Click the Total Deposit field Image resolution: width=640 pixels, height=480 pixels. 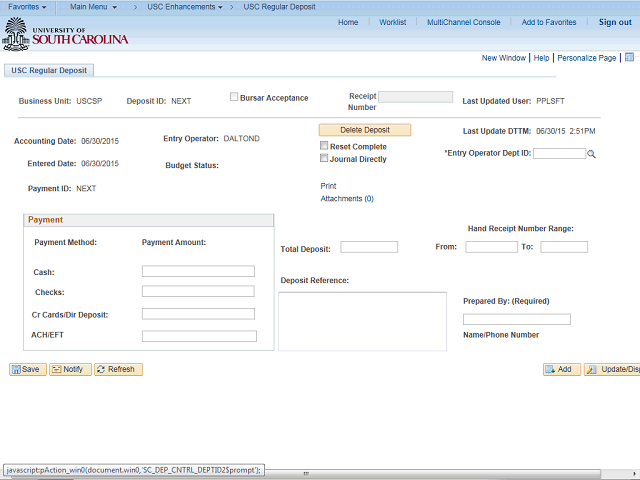coord(369,247)
